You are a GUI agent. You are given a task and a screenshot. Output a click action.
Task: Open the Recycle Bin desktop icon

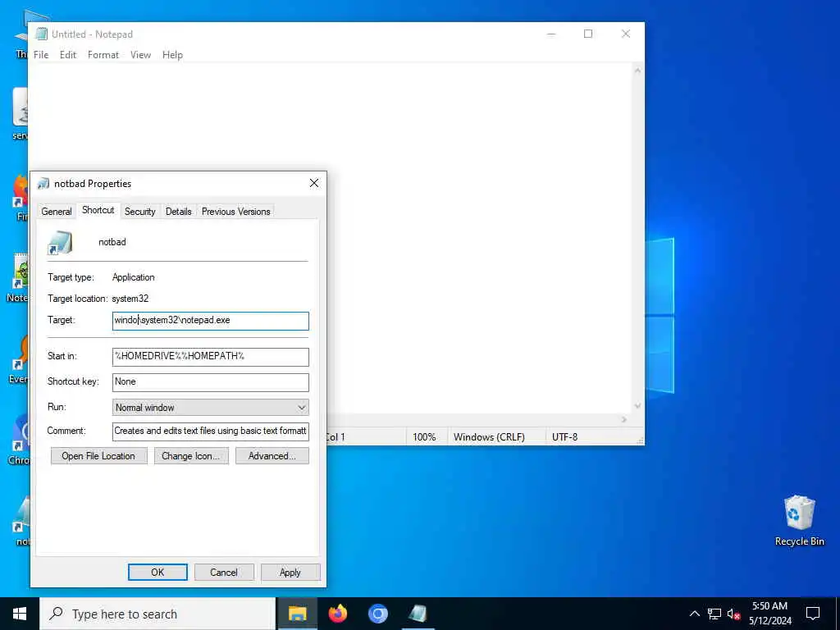point(799,521)
